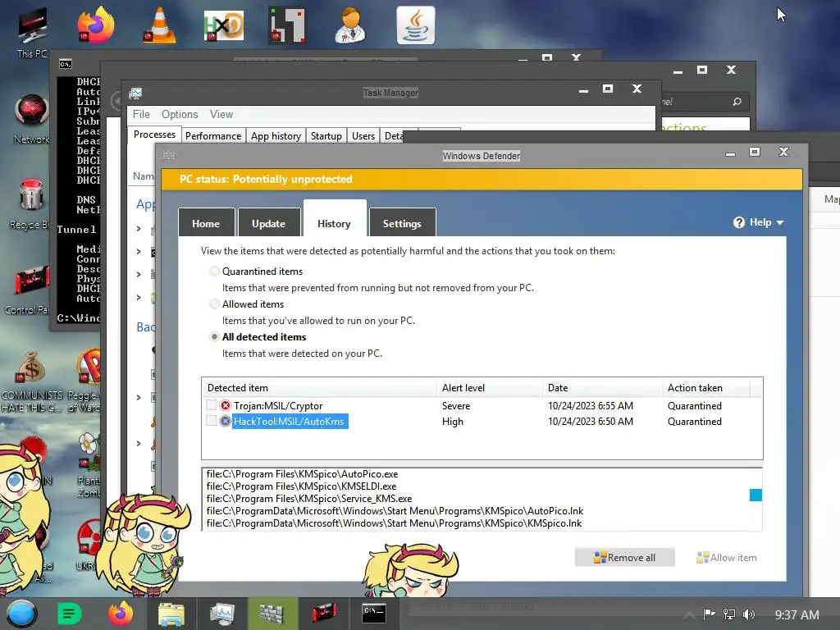Screen dimensions: 840x630
Task: Open the Update tab in Windows Defender
Action: [x=269, y=223]
